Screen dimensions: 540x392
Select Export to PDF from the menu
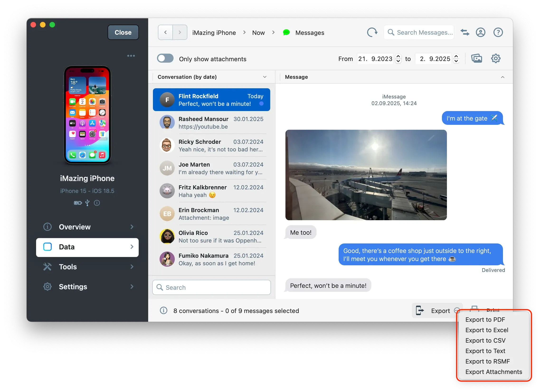tap(485, 319)
